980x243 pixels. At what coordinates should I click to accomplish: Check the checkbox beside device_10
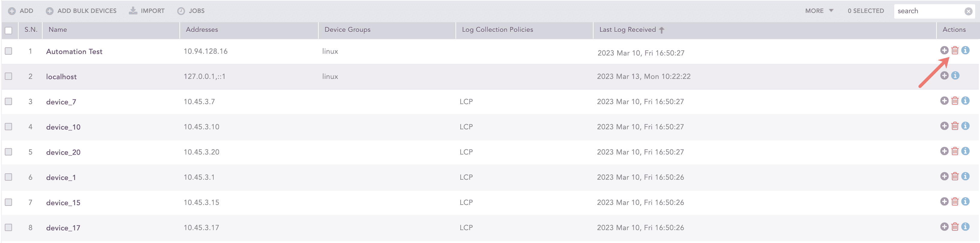[x=8, y=126]
